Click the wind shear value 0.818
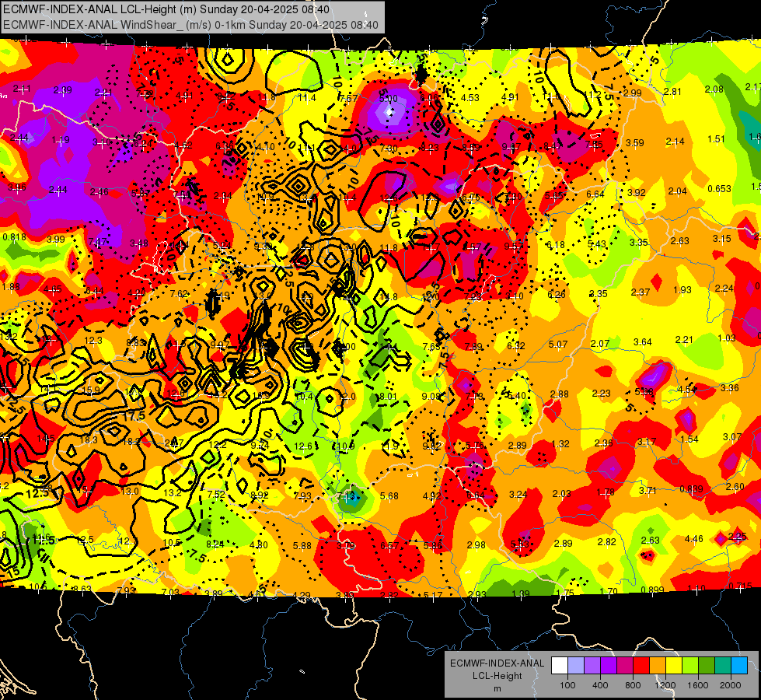This screenshot has width=761, height=700. tap(15, 237)
